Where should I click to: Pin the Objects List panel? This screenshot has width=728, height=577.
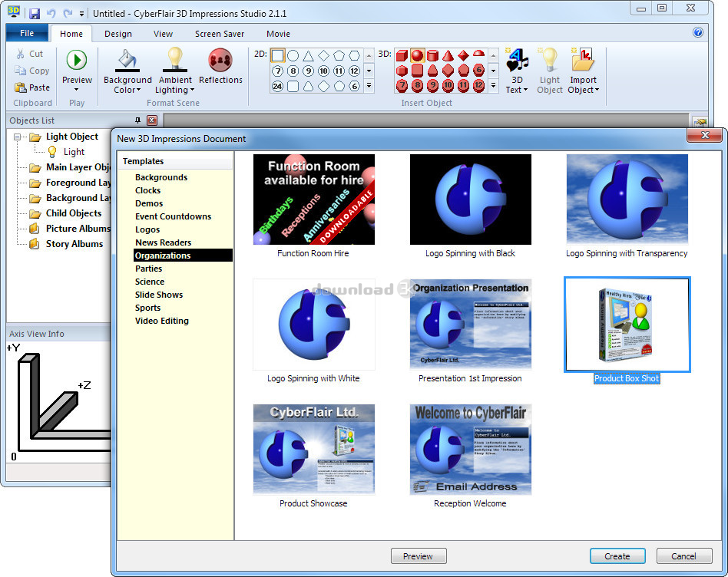137,120
